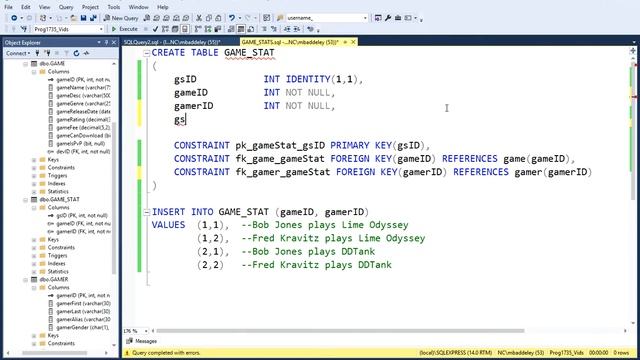The image size is (640, 360).
Task: Open the File menu
Action: pos(8,7)
